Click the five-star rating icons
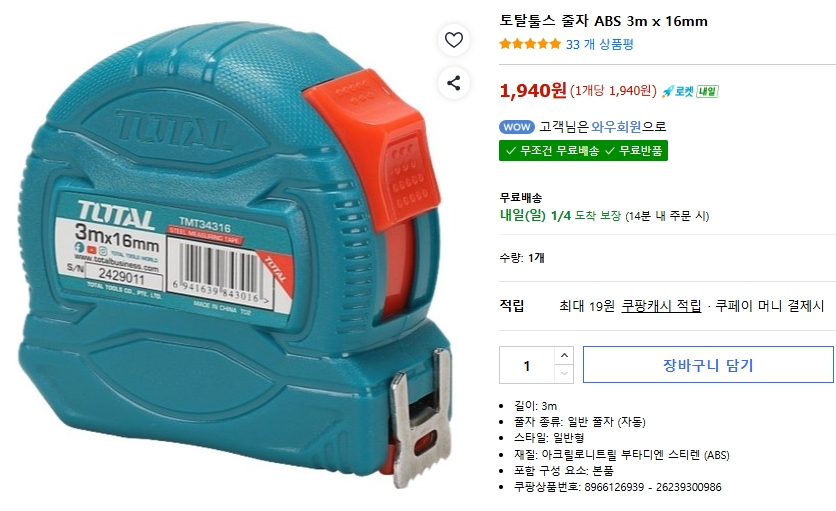Screen dimensions: 836x511 click(x=530, y=44)
